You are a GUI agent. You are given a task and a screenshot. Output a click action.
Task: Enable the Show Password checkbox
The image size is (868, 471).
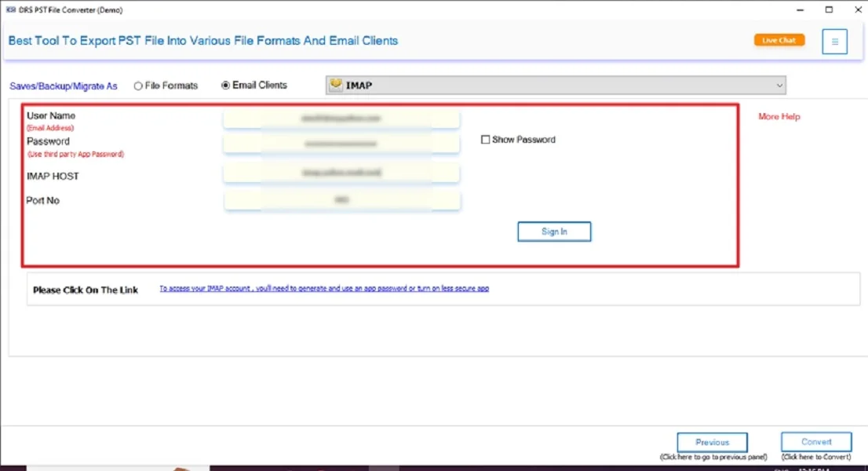coord(485,139)
